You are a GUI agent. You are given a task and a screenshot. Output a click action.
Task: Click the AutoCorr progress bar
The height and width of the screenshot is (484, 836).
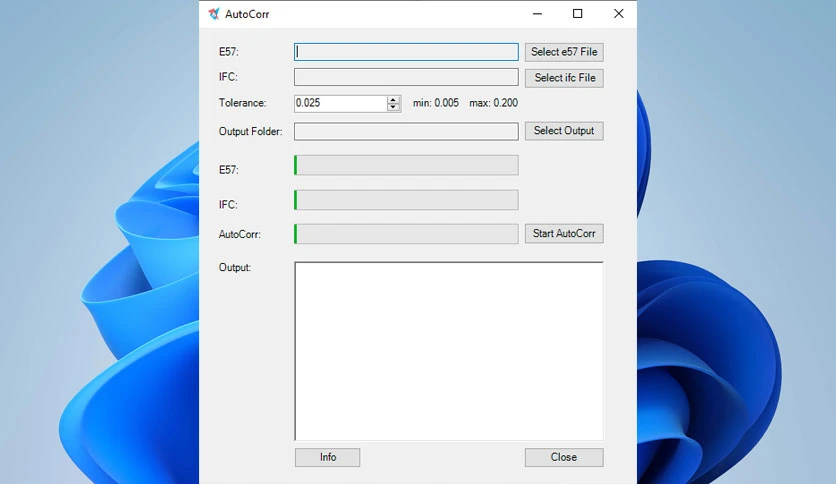(406, 233)
